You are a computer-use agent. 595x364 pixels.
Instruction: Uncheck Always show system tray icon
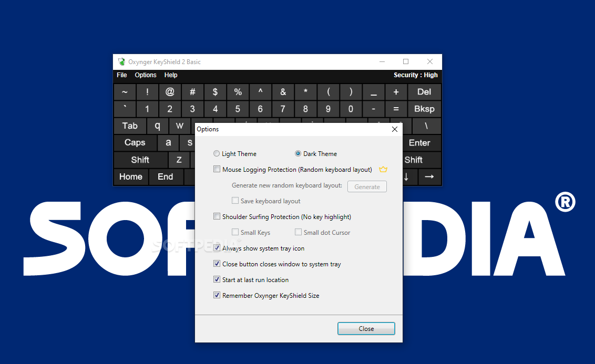pos(217,248)
